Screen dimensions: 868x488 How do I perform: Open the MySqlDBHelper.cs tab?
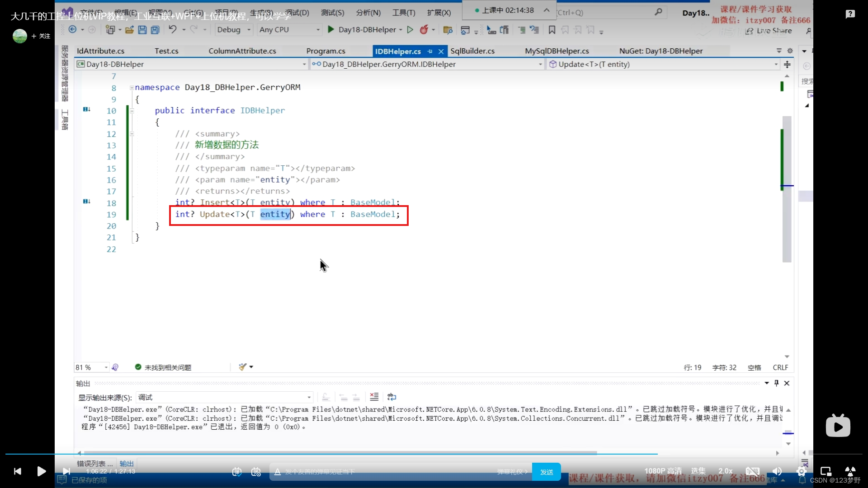[557, 51]
